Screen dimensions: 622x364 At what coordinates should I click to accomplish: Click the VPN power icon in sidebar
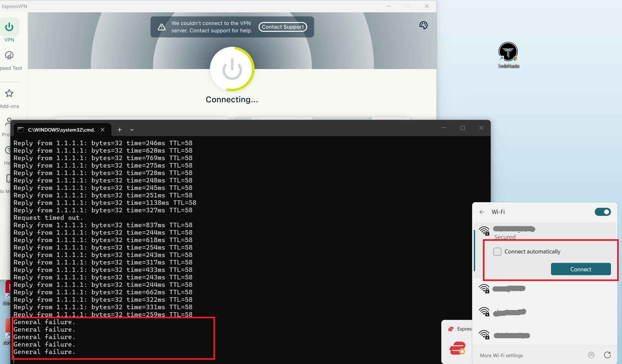pos(9,27)
